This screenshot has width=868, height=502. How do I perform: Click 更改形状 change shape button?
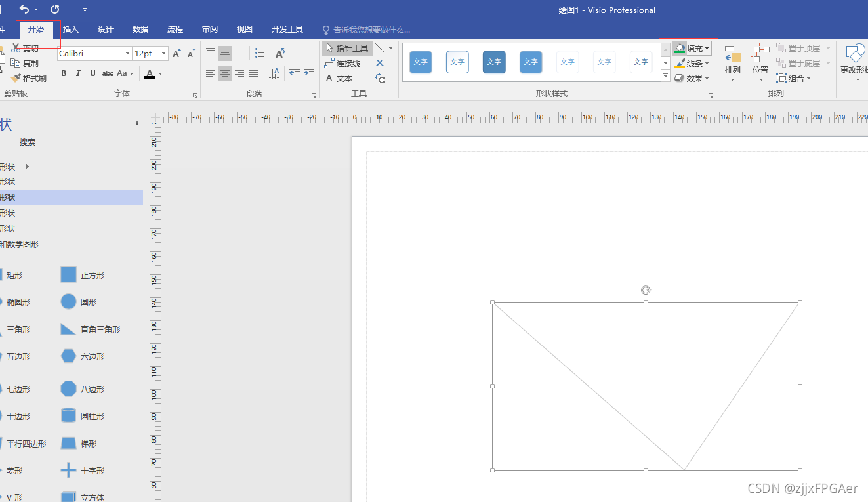[x=854, y=64]
